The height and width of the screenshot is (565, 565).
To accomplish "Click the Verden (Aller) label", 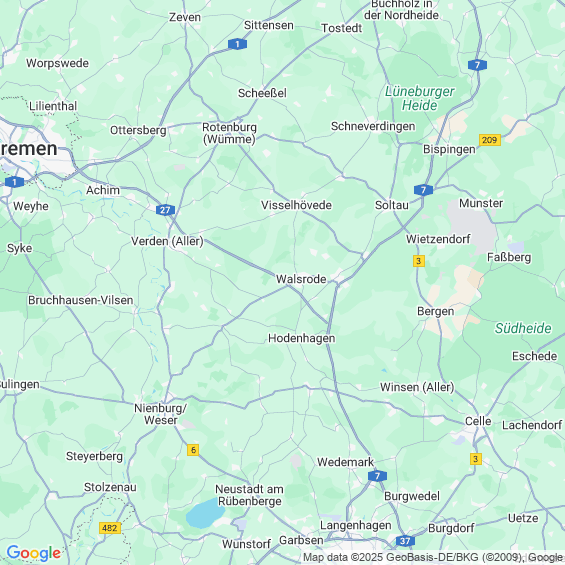I will [x=167, y=241].
